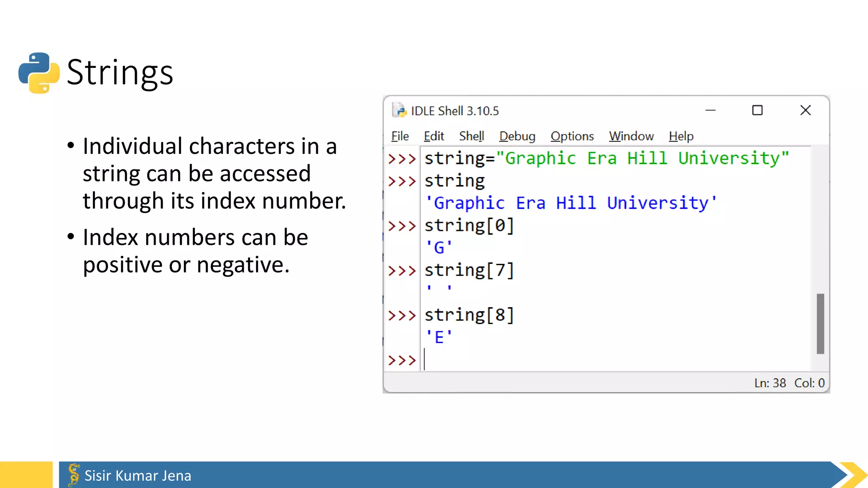Image resolution: width=868 pixels, height=488 pixels.
Task: Click the Python logo beside Strings title
Action: (39, 72)
